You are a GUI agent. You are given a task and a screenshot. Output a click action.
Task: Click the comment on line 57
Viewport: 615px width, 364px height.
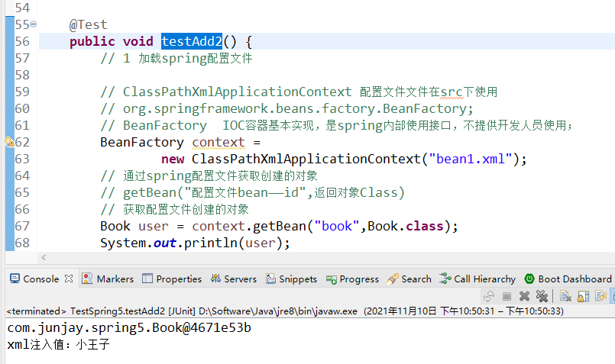(x=176, y=59)
